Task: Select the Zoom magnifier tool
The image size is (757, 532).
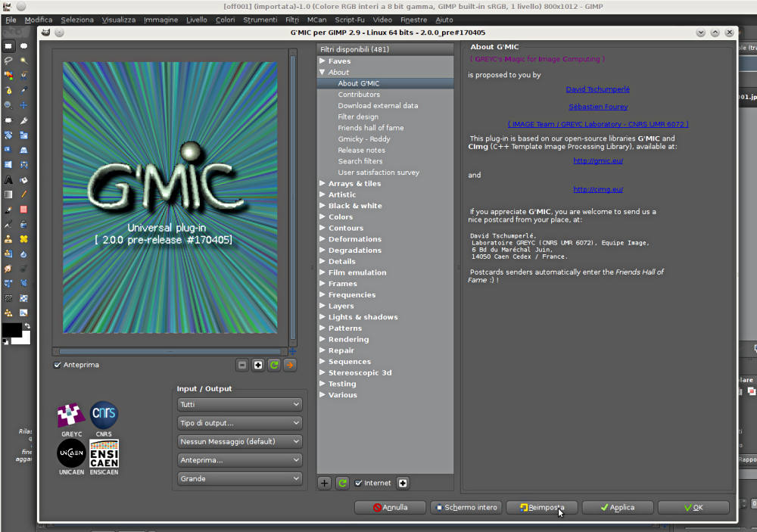Action: pos(8,105)
